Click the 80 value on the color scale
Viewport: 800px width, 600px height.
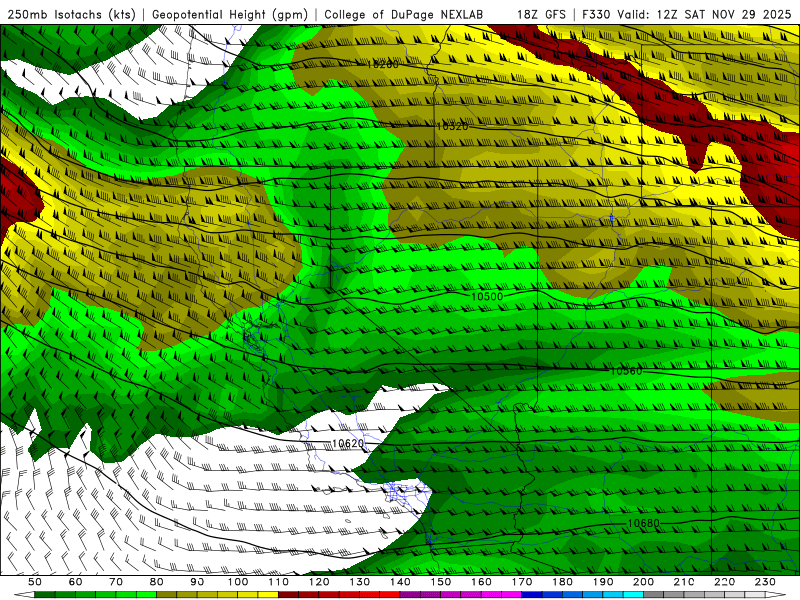157,582
